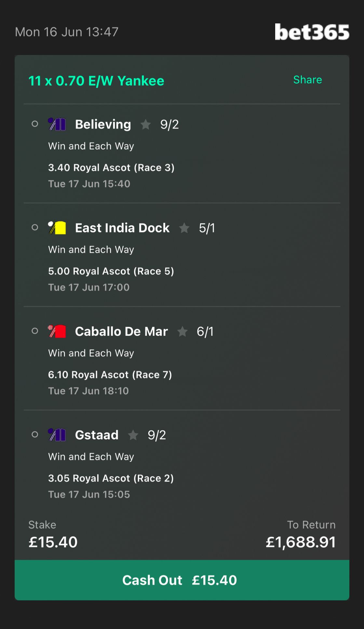Click the status circle next to Believing

click(35, 124)
